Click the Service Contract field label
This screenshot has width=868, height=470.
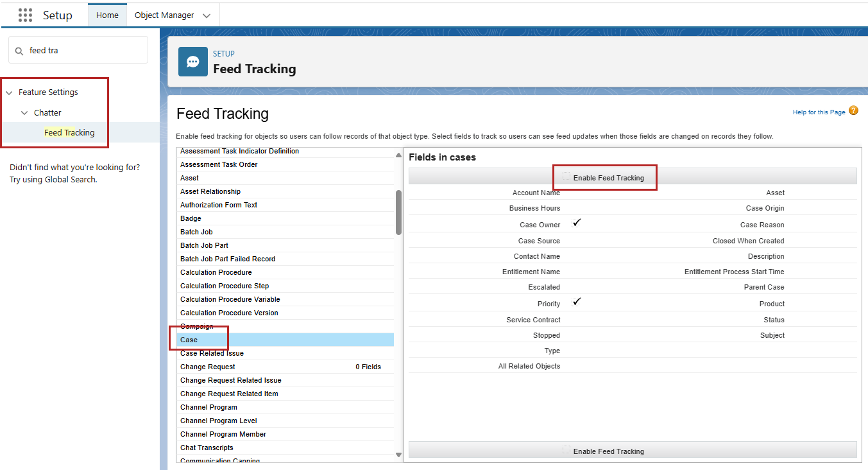pos(533,320)
